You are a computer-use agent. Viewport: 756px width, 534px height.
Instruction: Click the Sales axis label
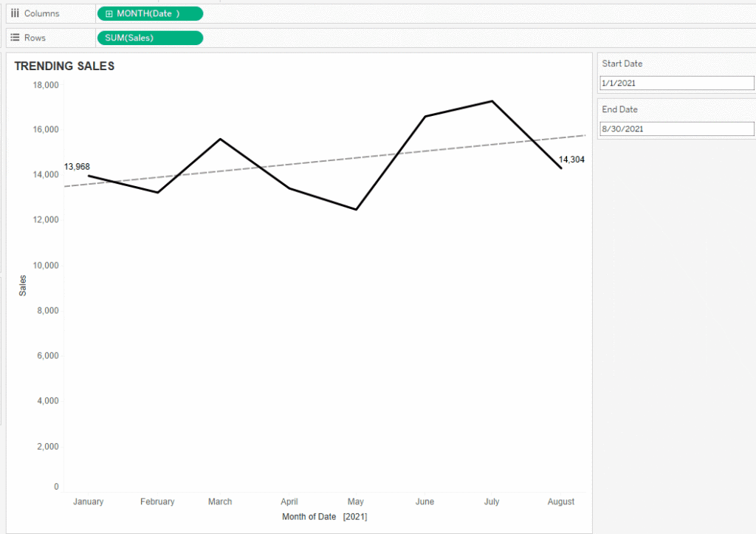(23, 286)
